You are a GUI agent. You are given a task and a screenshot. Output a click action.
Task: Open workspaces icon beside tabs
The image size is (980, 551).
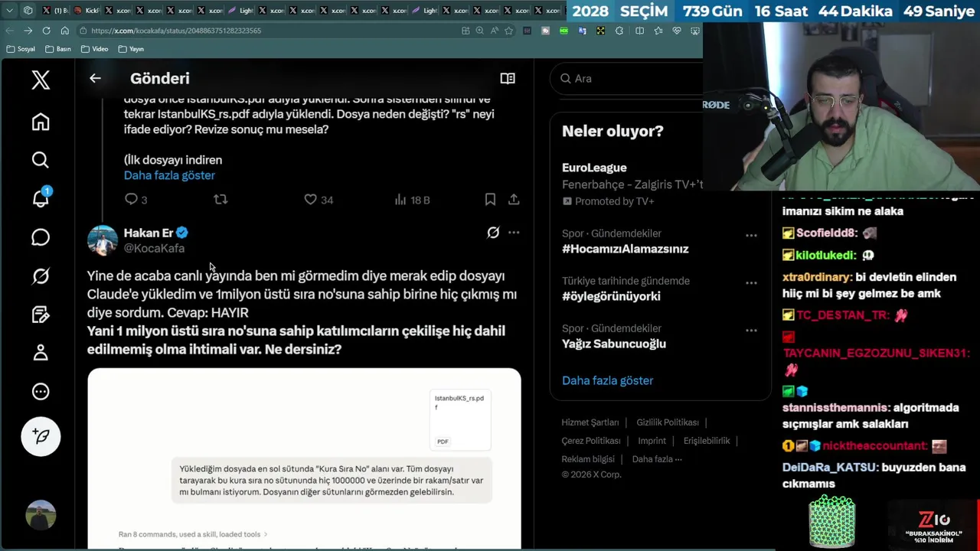[28, 11]
